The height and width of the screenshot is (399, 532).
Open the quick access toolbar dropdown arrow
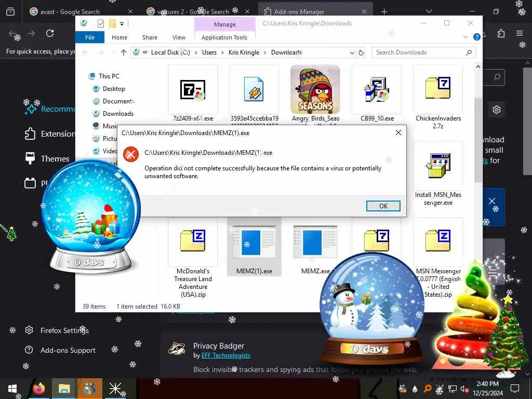click(122, 23)
